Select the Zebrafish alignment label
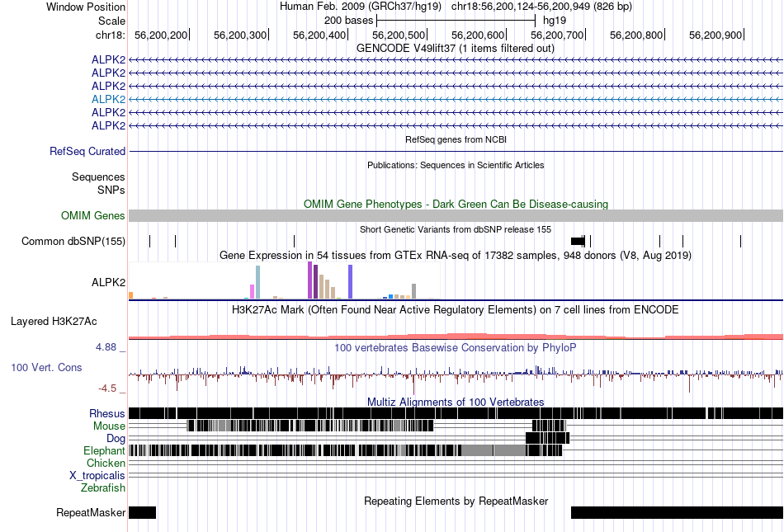The image size is (784, 532). (x=103, y=487)
